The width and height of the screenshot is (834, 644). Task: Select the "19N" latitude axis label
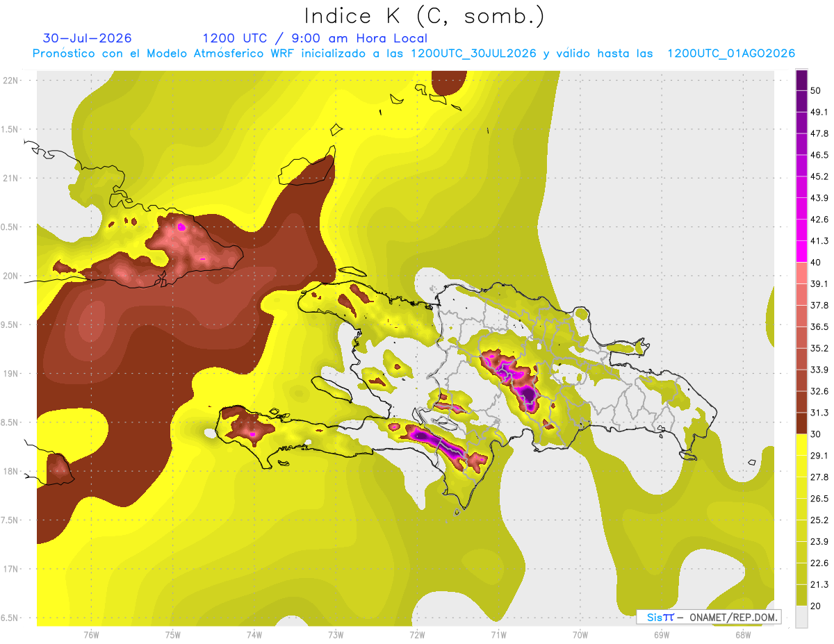pos(10,374)
